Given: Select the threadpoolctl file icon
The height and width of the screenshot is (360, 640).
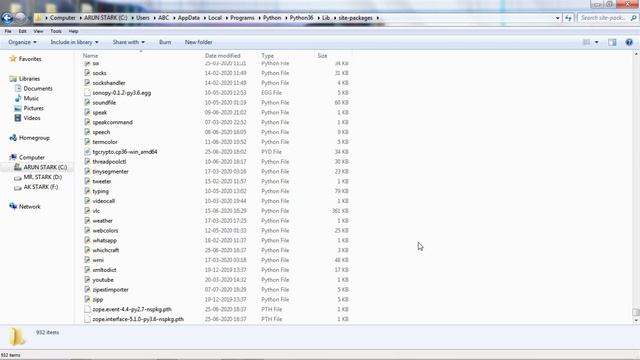Looking at the screenshot, I should (87, 162).
